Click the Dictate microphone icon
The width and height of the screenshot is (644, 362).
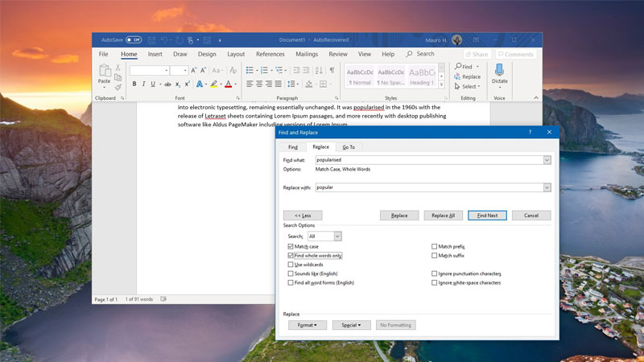(499, 71)
